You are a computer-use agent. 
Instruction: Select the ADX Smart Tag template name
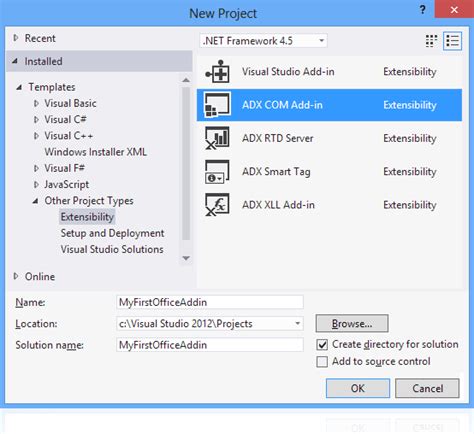(x=276, y=172)
